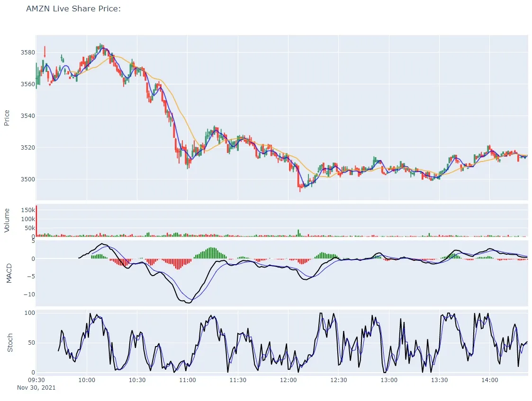Click the Volume axis label
This screenshot has height=401, width=532.
pyautogui.click(x=7, y=221)
